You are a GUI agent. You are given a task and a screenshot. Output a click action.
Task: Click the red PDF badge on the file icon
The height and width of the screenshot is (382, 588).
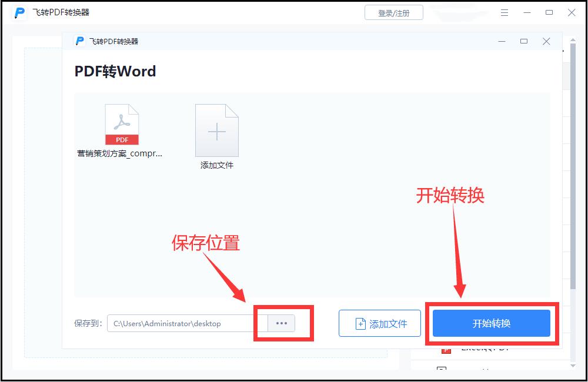122,139
